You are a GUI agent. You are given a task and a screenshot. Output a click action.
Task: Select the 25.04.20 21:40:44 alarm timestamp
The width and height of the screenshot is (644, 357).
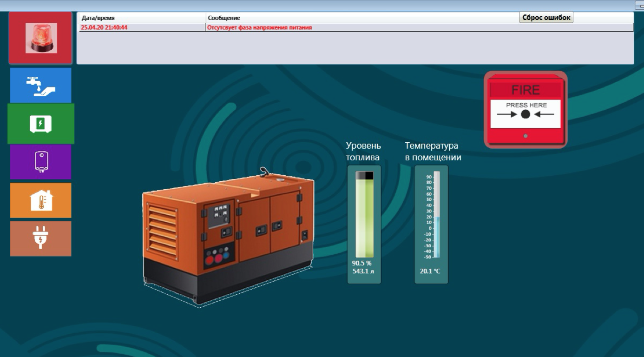pyautogui.click(x=104, y=28)
